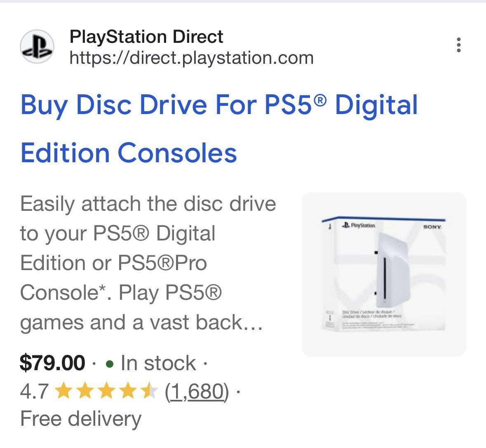Click the first gold rating star
486x448 pixels.
(x=63, y=391)
